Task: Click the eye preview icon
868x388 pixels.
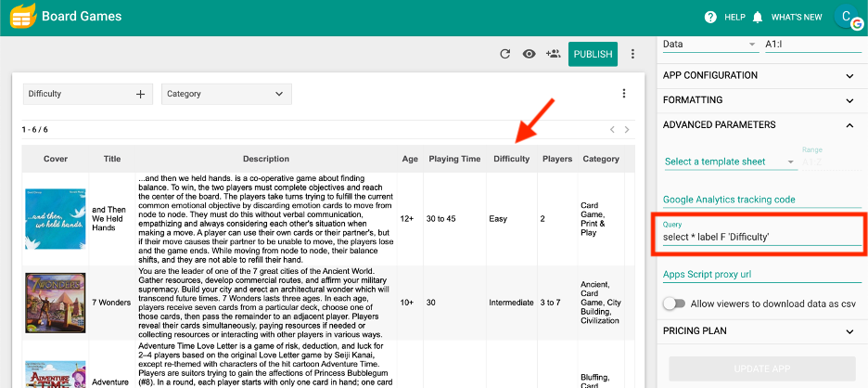Action: click(530, 54)
